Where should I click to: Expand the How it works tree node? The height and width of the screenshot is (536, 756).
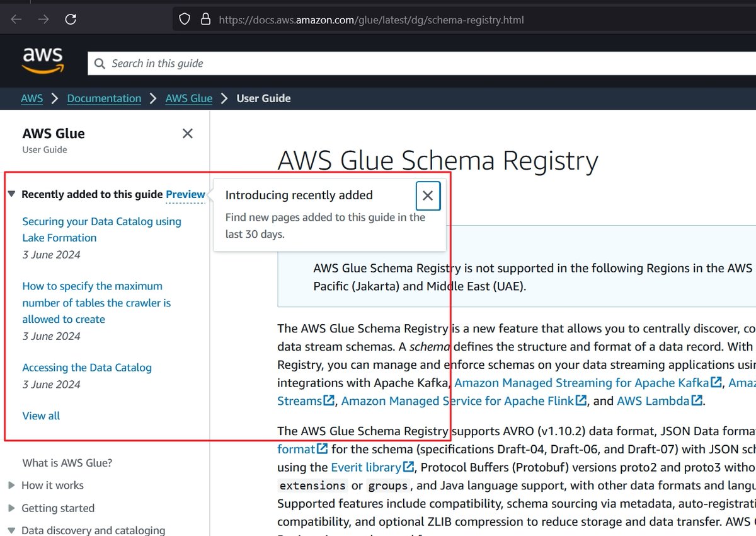coord(11,486)
